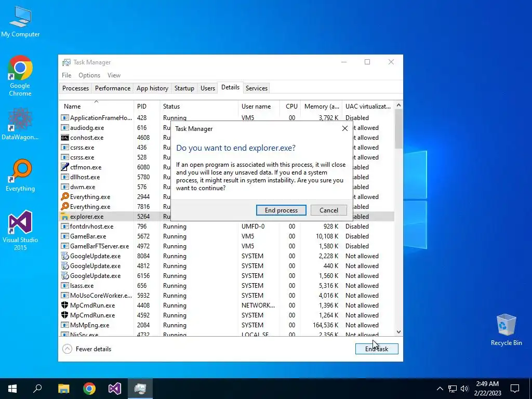This screenshot has height=399, width=532.
Task: Confirm with the End process button
Action: click(281, 210)
